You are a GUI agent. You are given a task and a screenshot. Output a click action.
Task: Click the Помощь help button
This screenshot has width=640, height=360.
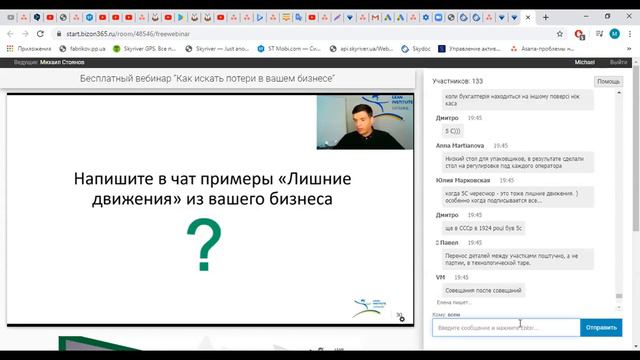click(608, 82)
